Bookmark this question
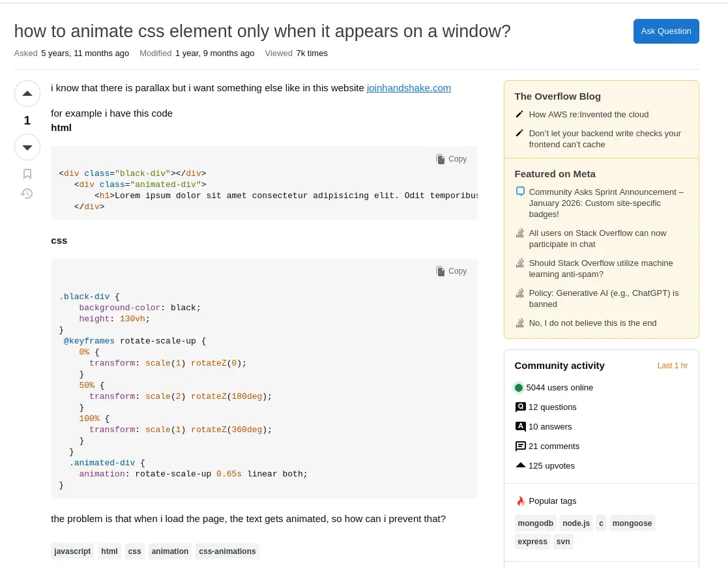This screenshot has width=728, height=569. pos(27,173)
